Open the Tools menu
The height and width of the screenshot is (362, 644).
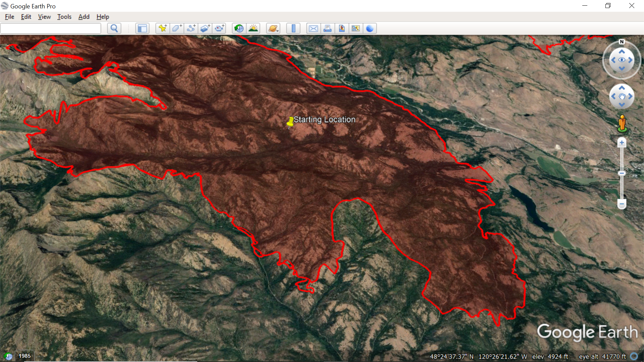tap(64, 17)
